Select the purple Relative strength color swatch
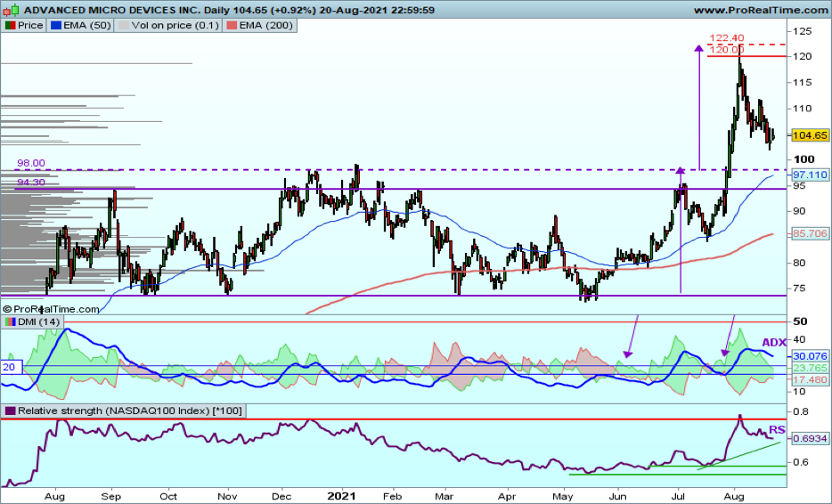 point(10,411)
